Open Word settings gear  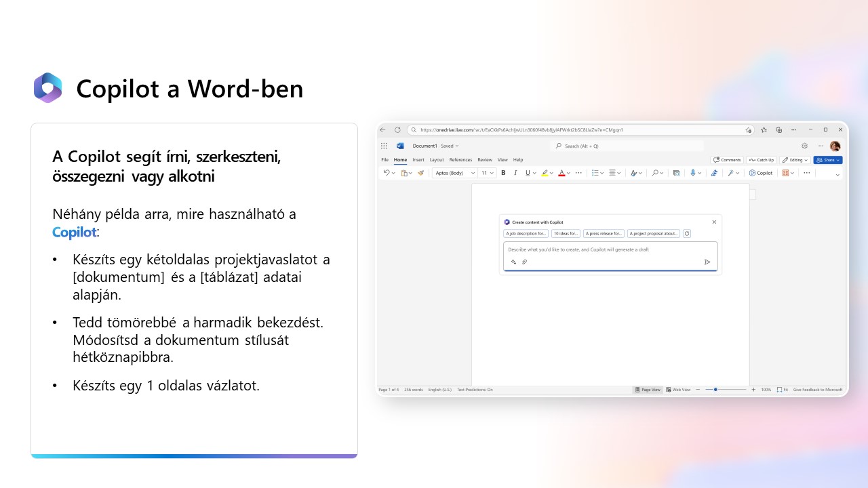804,146
